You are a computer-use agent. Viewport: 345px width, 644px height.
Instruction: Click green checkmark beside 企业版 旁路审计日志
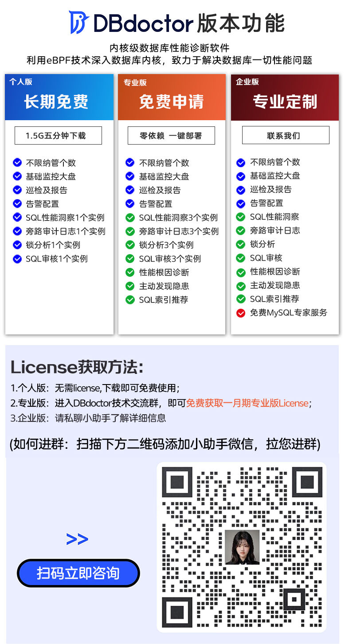click(241, 231)
